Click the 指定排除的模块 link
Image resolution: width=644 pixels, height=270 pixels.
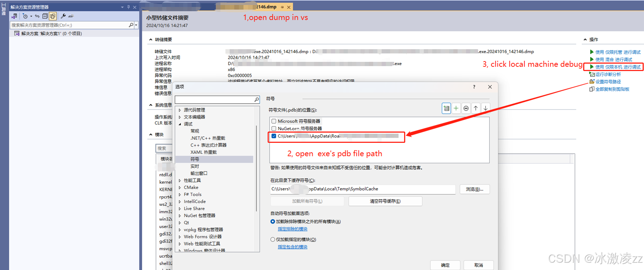pyautogui.click(x=293, y=229)
